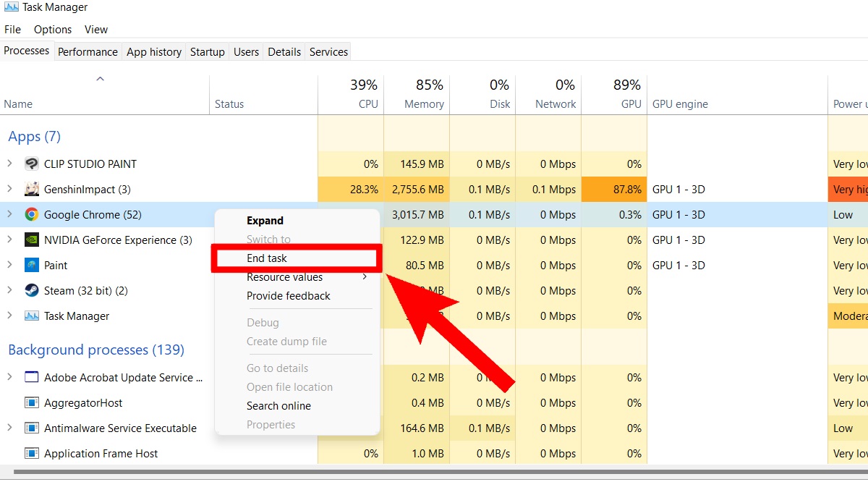Sort by the Name column header

(x=105, y=96)
